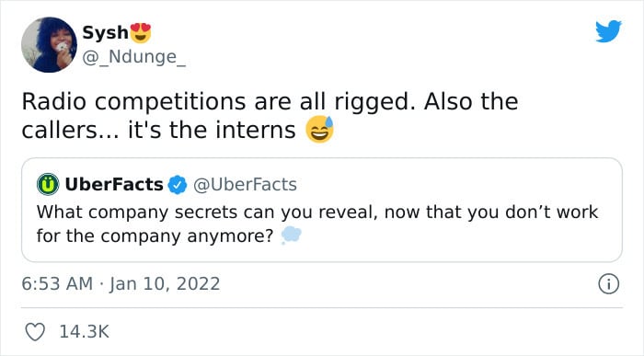Click quoted line 'for the company anymore?'

click(155, 236)
